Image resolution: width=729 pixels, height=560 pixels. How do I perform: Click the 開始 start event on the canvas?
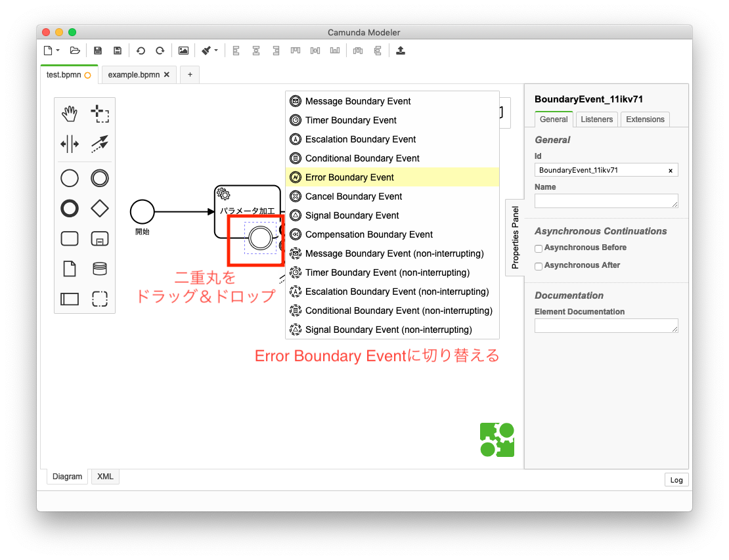(x=143, y=211)
